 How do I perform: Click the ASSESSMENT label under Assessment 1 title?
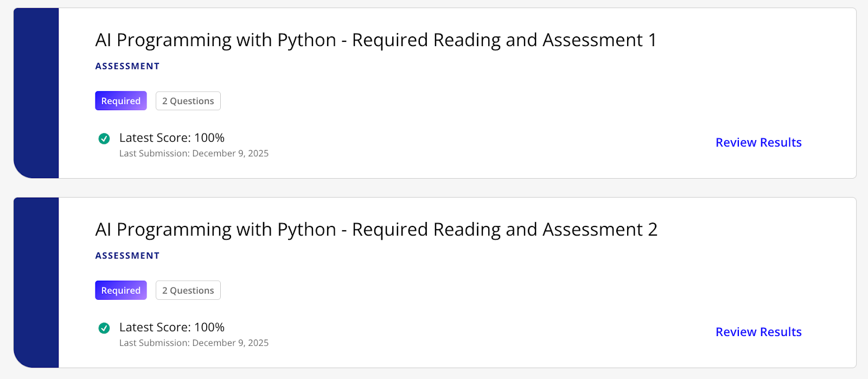[x=127, y=66]
